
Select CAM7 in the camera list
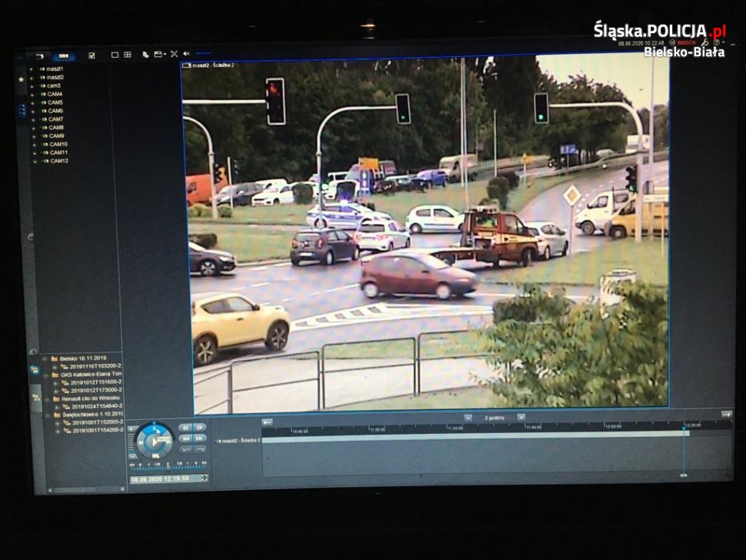point(55,119)
